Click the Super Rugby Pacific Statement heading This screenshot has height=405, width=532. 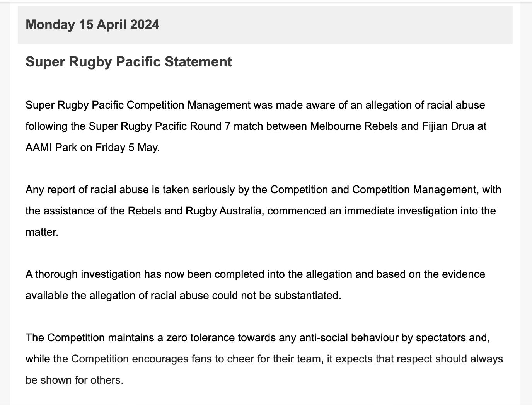(129, 62)
